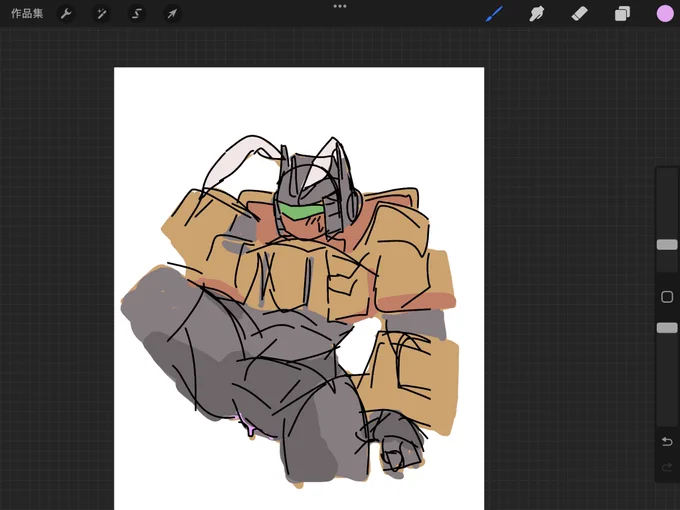This screenshot has width=680, height=510.
Task: Click the three-dot handle at top center
Action: 340,7
